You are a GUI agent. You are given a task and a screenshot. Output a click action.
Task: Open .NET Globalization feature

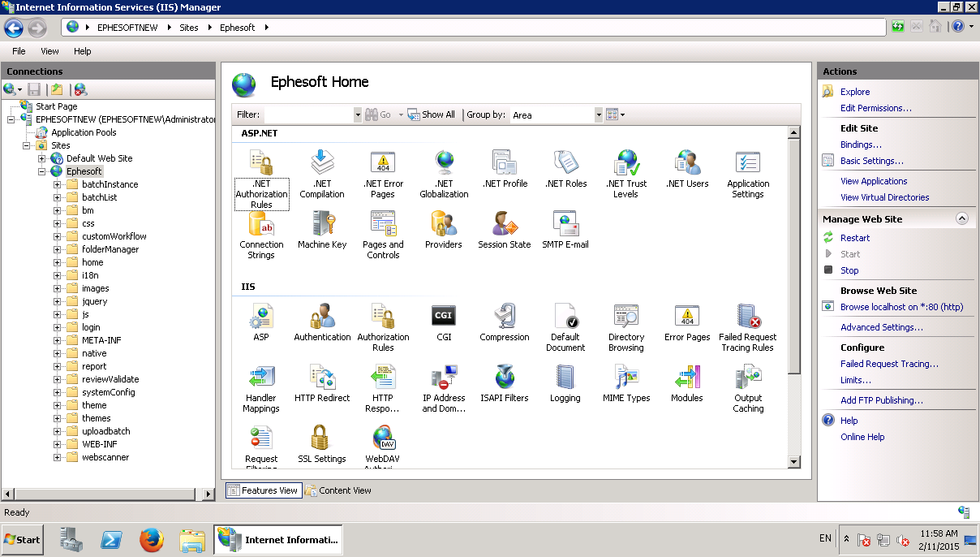(x=444, y=174)
